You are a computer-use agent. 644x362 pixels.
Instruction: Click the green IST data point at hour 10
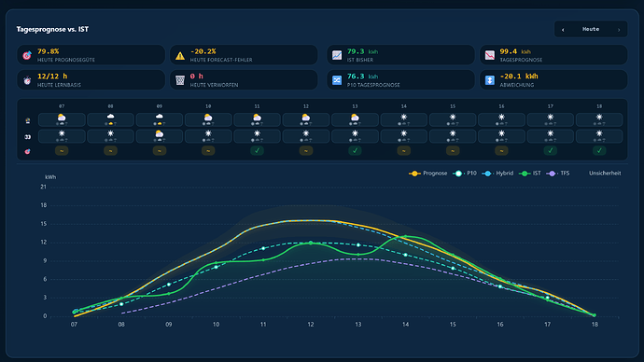pyautogui.click(x=216, y=263)
